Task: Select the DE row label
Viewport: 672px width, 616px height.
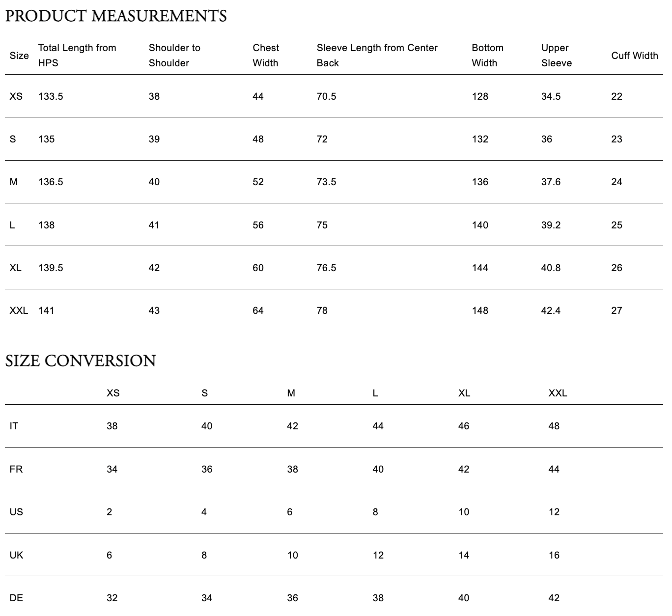Action: coord(16,598)
